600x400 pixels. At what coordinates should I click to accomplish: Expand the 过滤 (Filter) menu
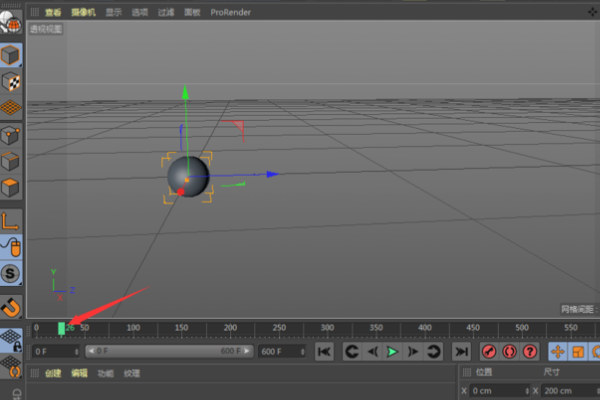point(164,12)
